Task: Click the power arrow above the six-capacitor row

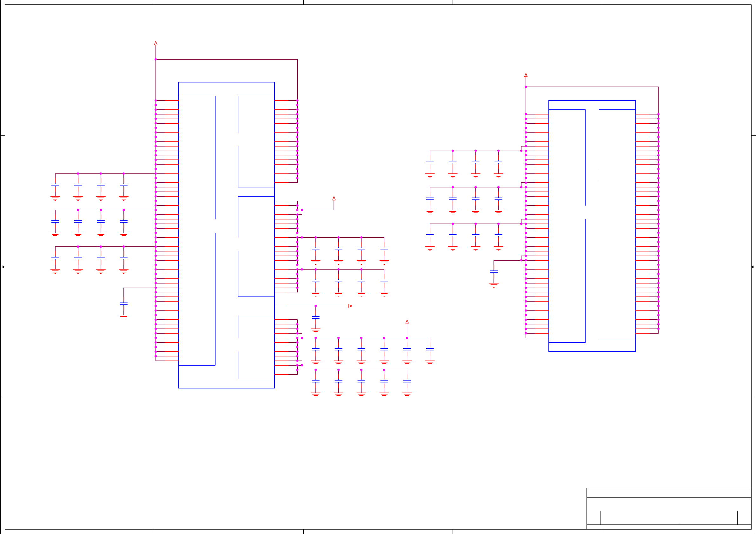Action: (x=407, y=322)
